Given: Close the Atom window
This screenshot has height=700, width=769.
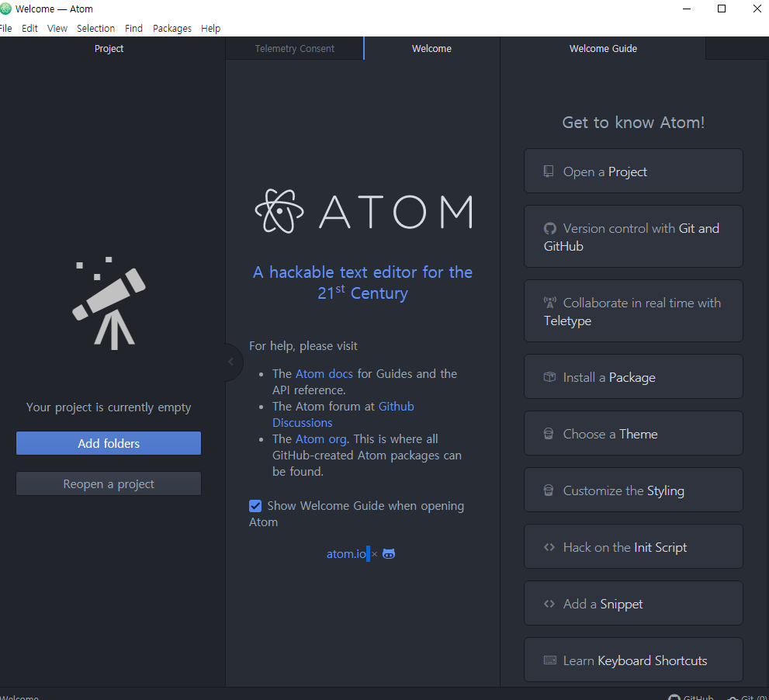Looking at the screenshot, I should pos(757,9).
